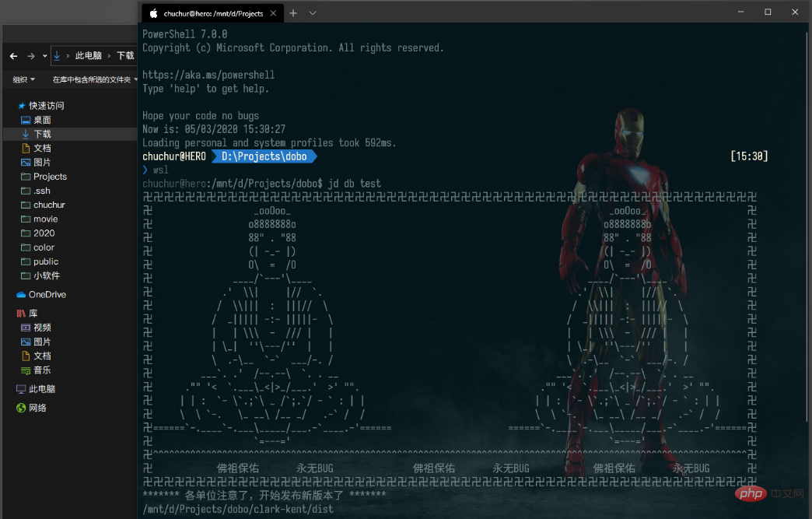Click the 库 libraries icon
The height and width of the screenshot is (519, 812).
tap(21, 314)
